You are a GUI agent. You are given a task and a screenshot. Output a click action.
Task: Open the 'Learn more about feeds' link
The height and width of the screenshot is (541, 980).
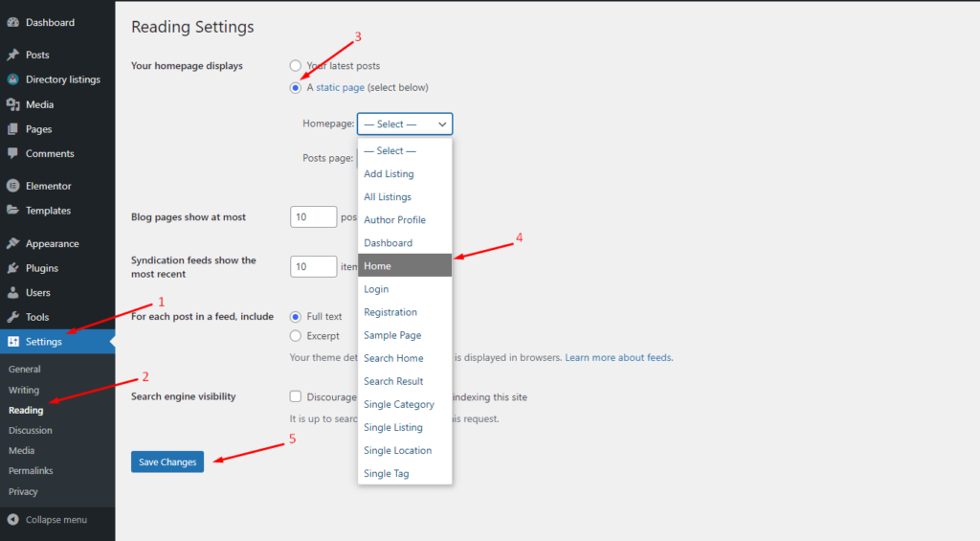coord(618,358)
